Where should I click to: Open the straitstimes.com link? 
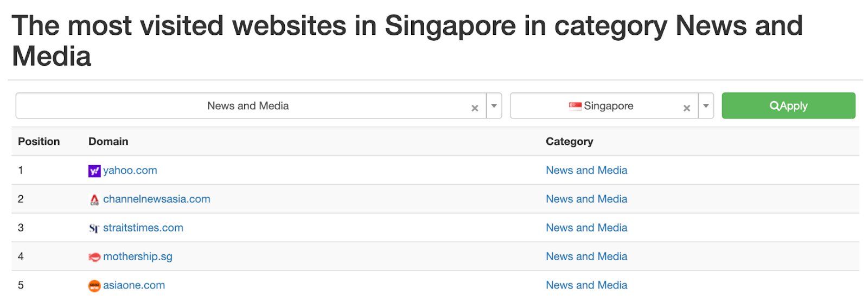tap(143, 228)
